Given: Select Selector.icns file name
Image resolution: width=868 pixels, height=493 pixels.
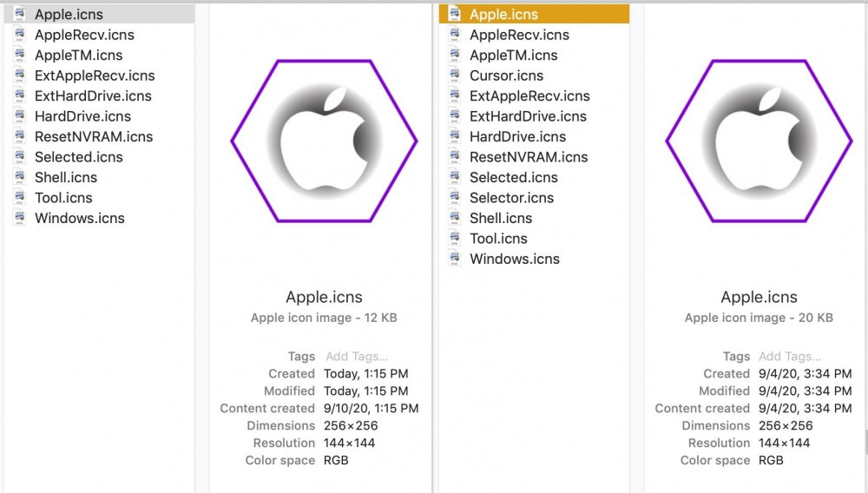Looking at the screenshot, I should click(x=511, y=198).
